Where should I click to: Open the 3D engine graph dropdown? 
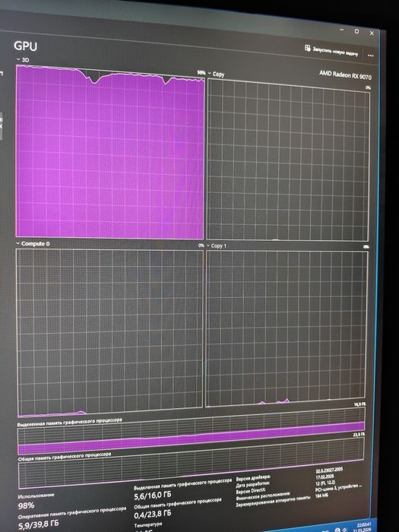tap(23, 60)
